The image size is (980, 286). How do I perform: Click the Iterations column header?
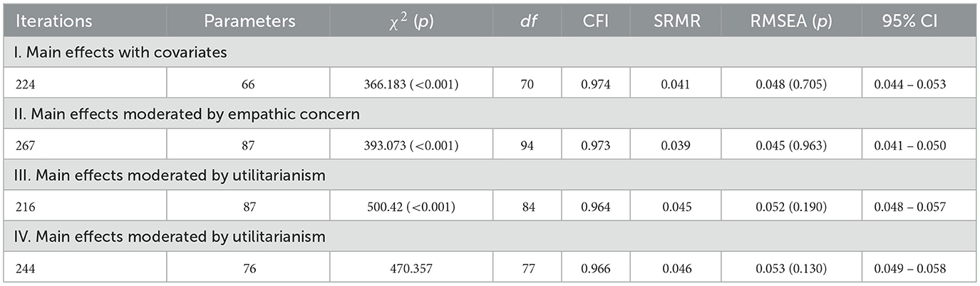click(x=50, y=21)
